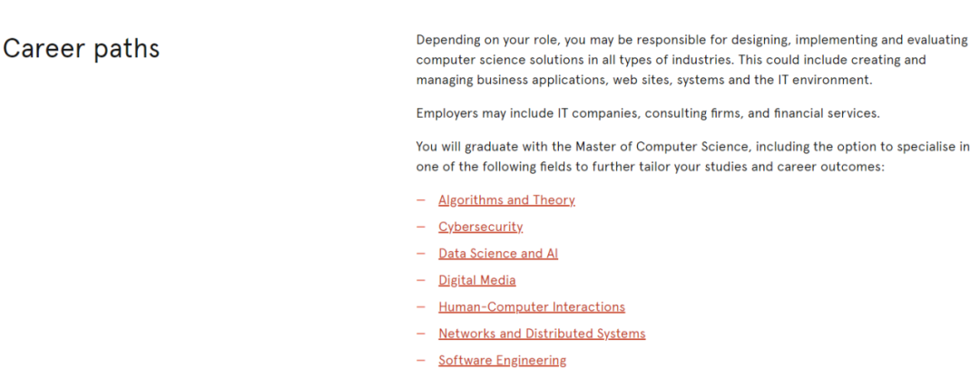The image size is (980, 388).
Task: Click the dash bullet beside Digital Media
Action: (x=421, y=280)
